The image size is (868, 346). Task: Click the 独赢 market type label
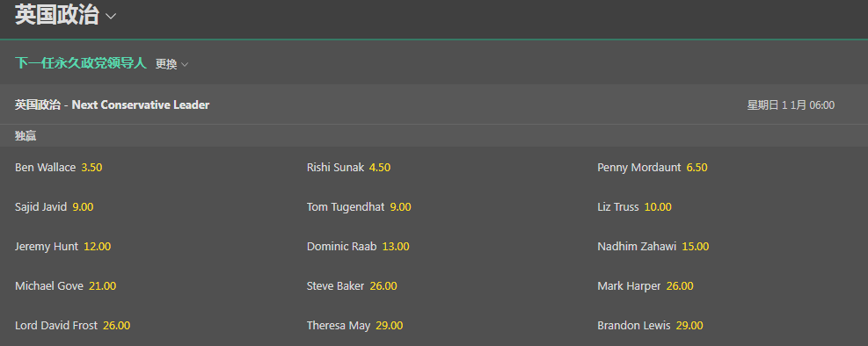26,136
